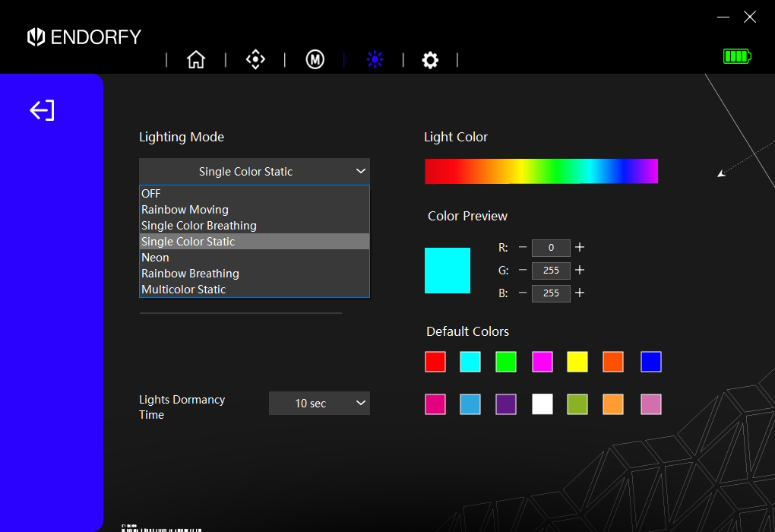Choose Multicolor Static from the list
Image resolution: width=775 pixels, height=532 pixels.
point(183,289)
